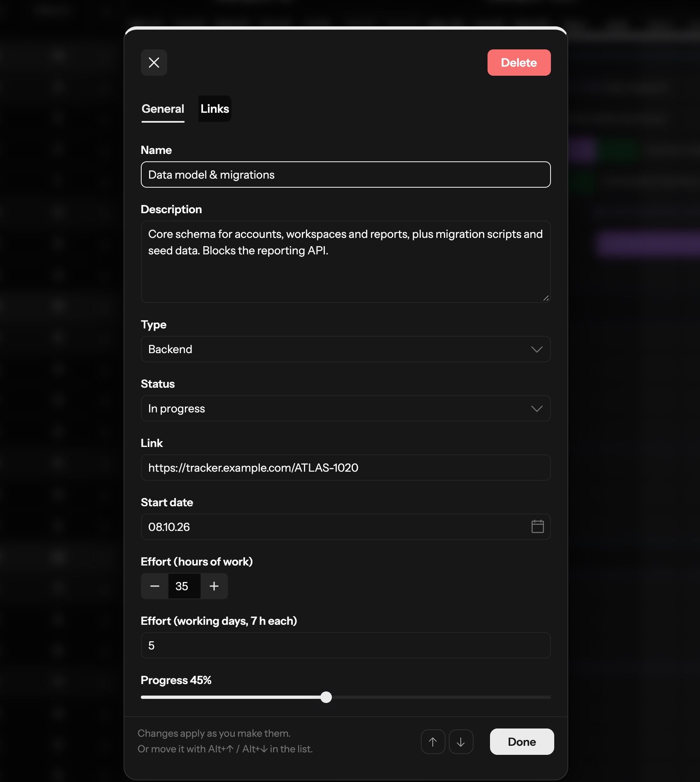Click the effort hours value 35
This screenshot has height=782, width=700.
184,586
